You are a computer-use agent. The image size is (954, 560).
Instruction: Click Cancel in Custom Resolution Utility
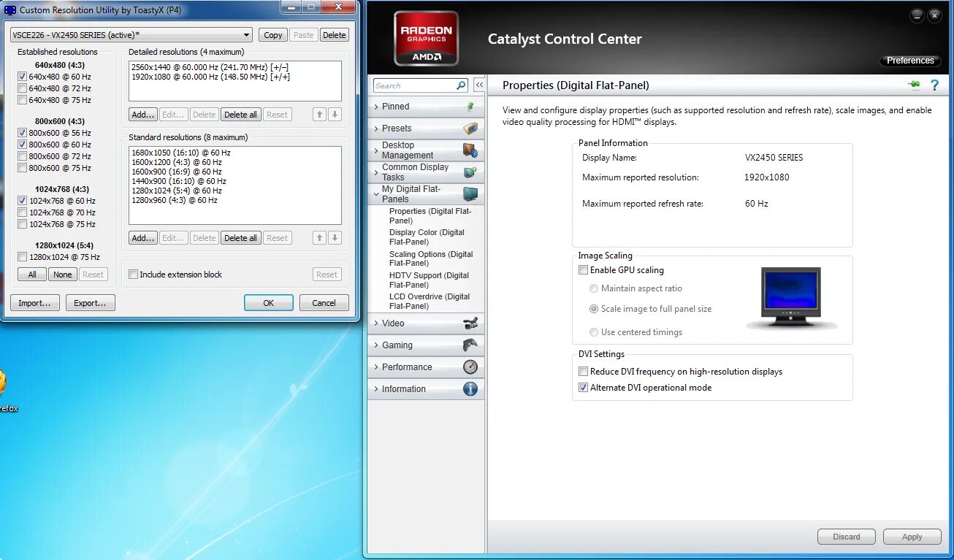(x=324, y=303)
